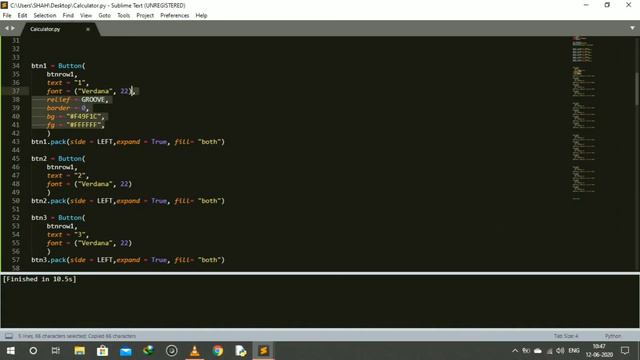
Task: Open the Project menu
Action: (145, 16)
